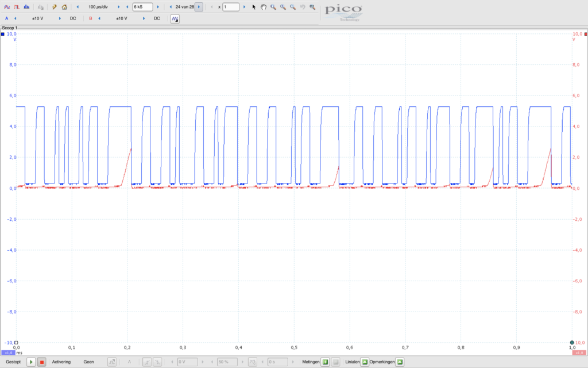Decrease channel A voltage range
This screenshot has height=368, width=588.
[16, 18]
